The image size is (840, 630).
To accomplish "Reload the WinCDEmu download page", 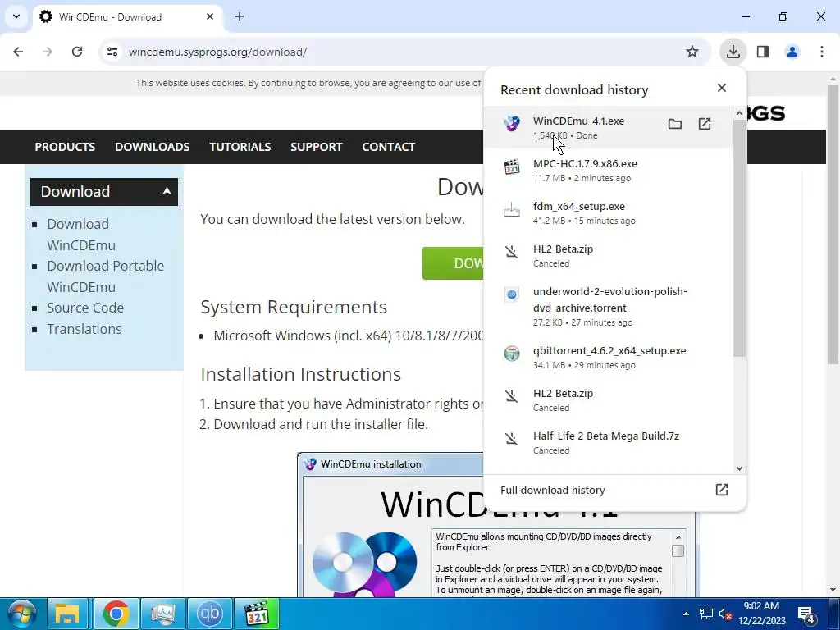I will 77,52.
